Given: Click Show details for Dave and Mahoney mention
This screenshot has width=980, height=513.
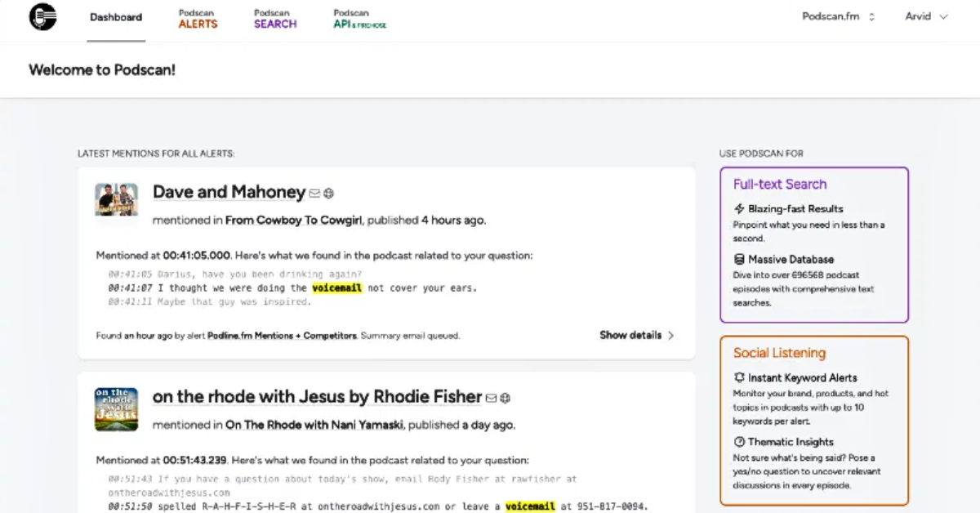Looking at the screenshot, I should click(636, 335).
